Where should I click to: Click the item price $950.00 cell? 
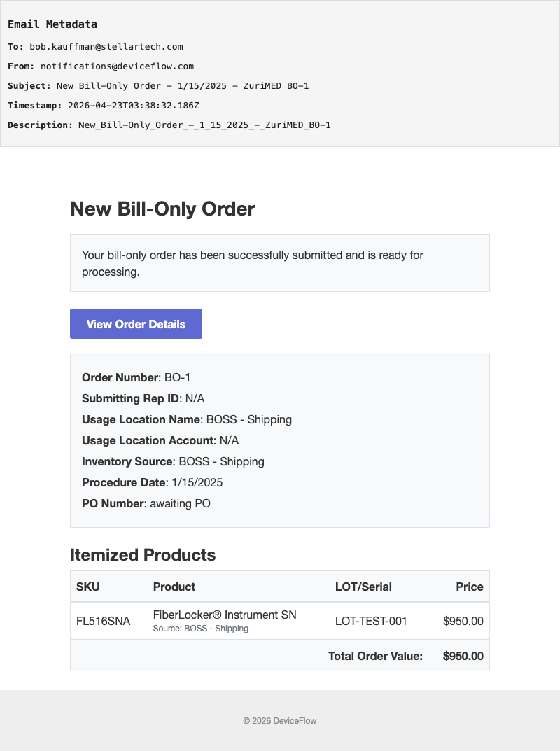pos(463,622)
